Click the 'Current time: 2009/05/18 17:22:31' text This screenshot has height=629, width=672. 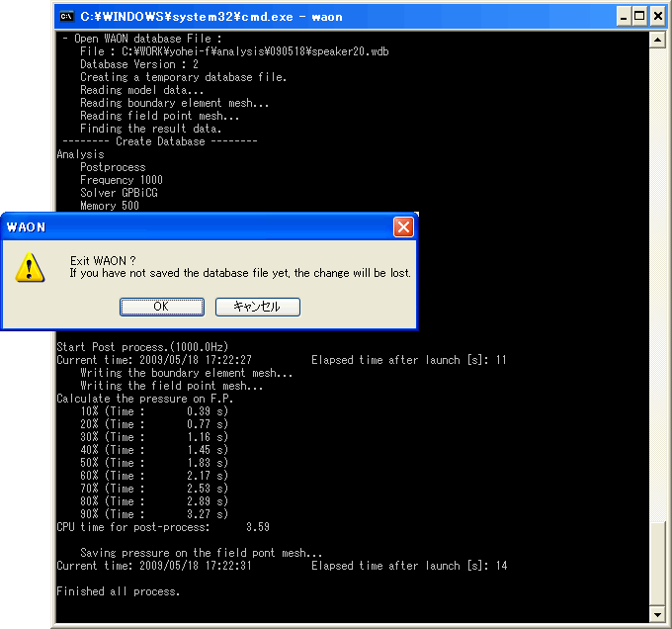tap(154, 566)
